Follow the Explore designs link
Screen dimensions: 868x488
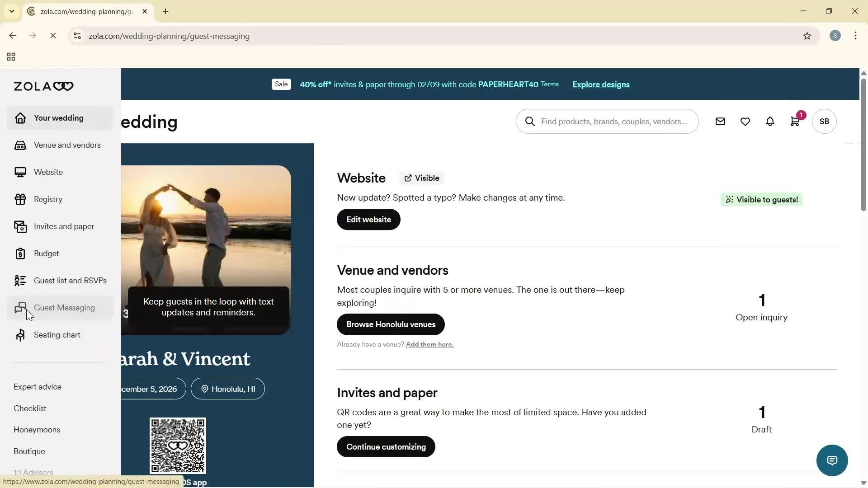click(601, 84)
